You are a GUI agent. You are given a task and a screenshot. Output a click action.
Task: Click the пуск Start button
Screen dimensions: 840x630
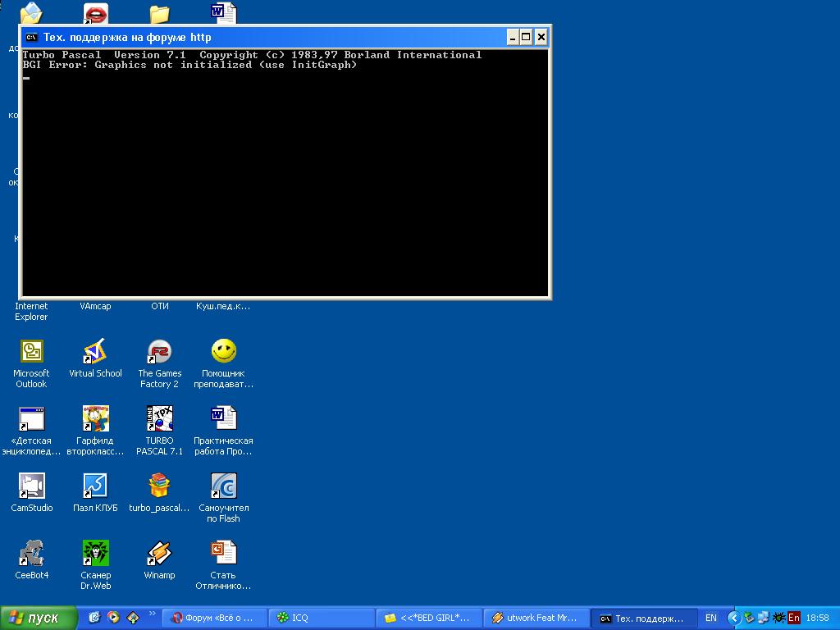coord(39,618)
